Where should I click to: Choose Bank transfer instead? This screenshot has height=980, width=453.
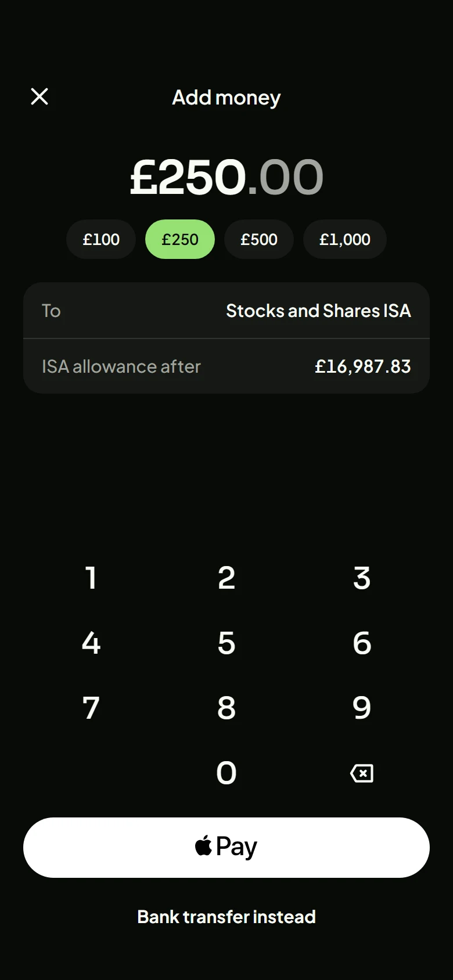click(227, 917)
